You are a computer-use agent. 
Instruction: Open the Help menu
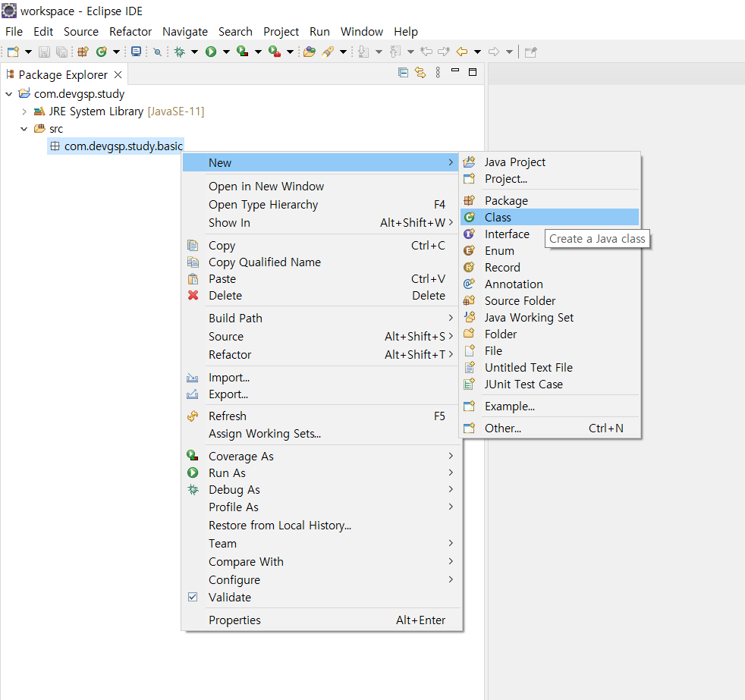406,31
